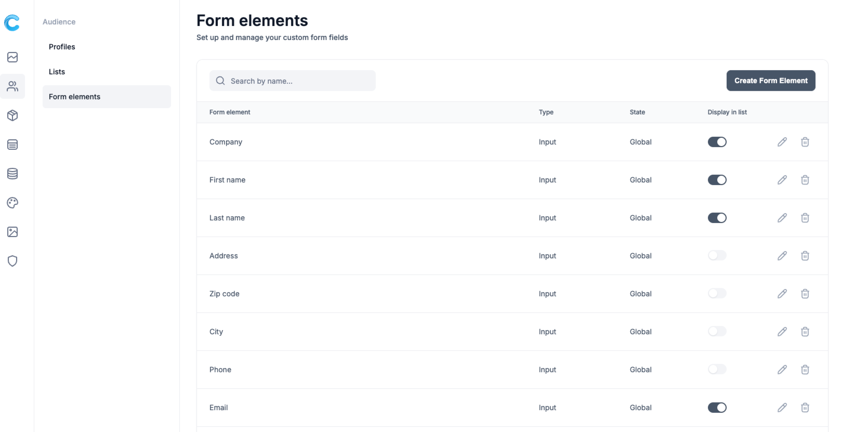Viewport: 868px width, 432px height.
Task: Click the trash icon for Email
Action: (805, 407)
